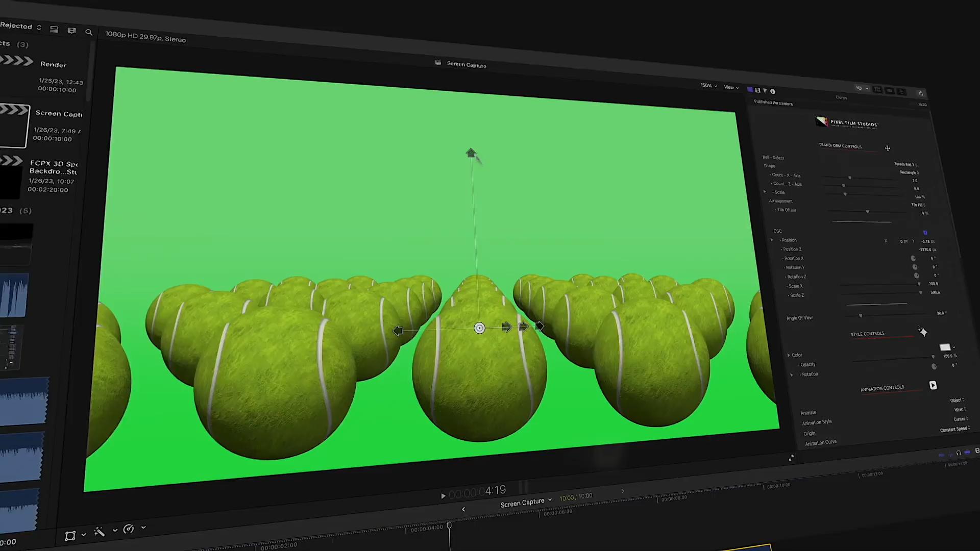Image resolution: width=980 pixels, height=551 pixels.
Task: Toggle the OSC checkbox
Action: [x=925, y=233]
